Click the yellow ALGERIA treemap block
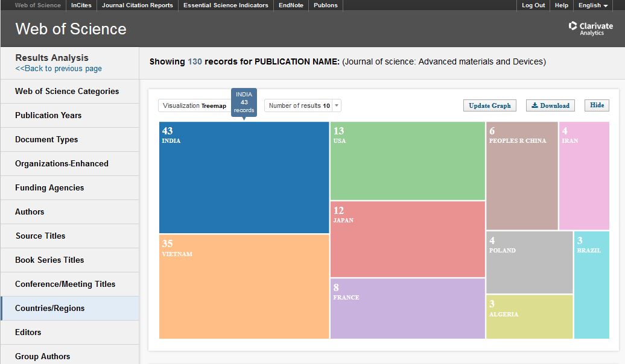 pos(529,317)
